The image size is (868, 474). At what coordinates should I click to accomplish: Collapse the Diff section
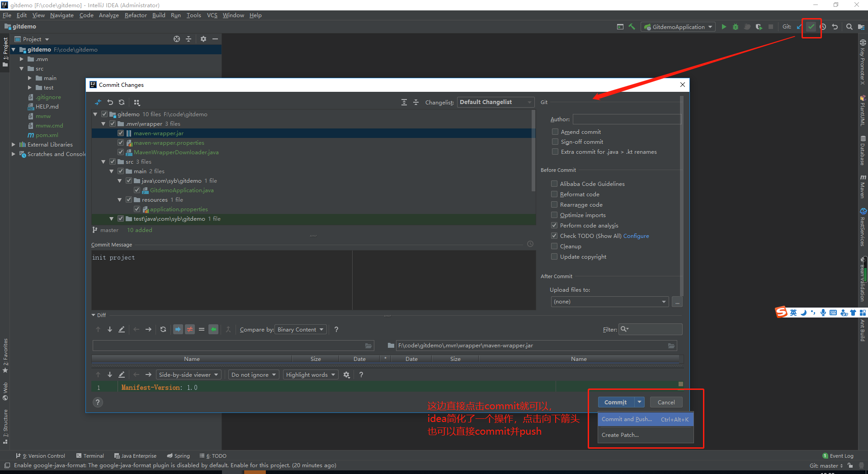tap(94, 315)
